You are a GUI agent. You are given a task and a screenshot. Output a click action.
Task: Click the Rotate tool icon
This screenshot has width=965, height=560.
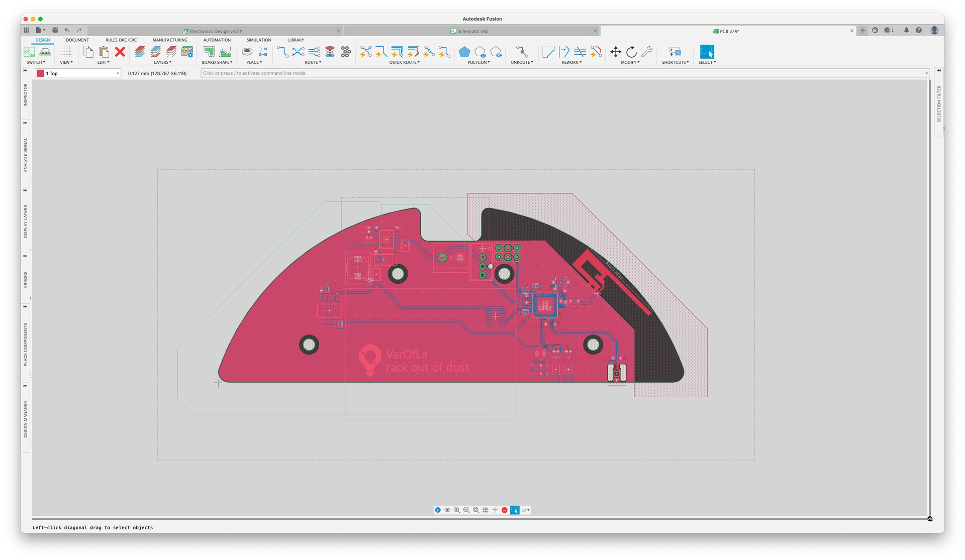(x=631, y=52)
